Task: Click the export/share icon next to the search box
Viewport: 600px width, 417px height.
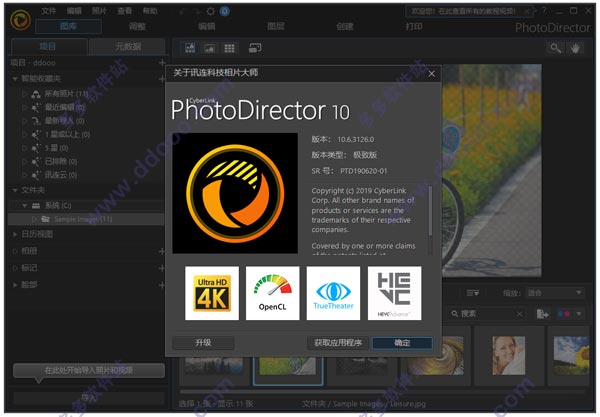Action: pos(542,314)
